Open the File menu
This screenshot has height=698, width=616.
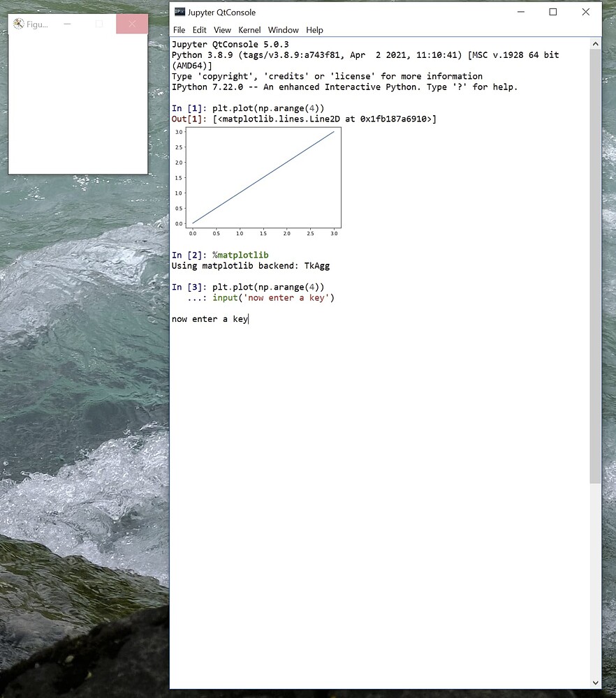[x=179, y=30]
